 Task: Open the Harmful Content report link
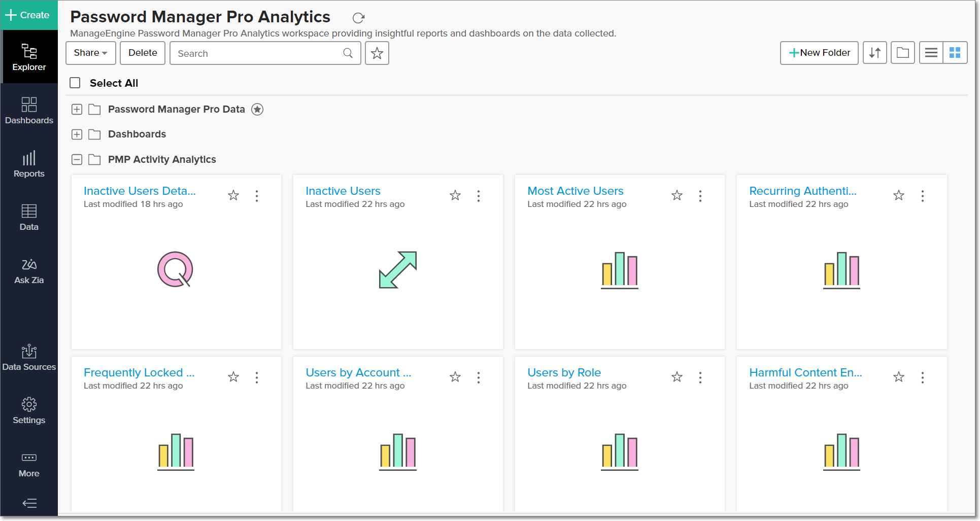(805, 372)
